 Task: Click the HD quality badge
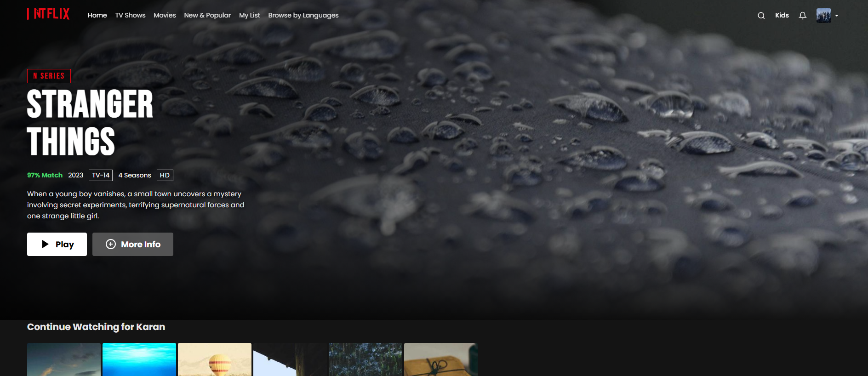(165, 175)
